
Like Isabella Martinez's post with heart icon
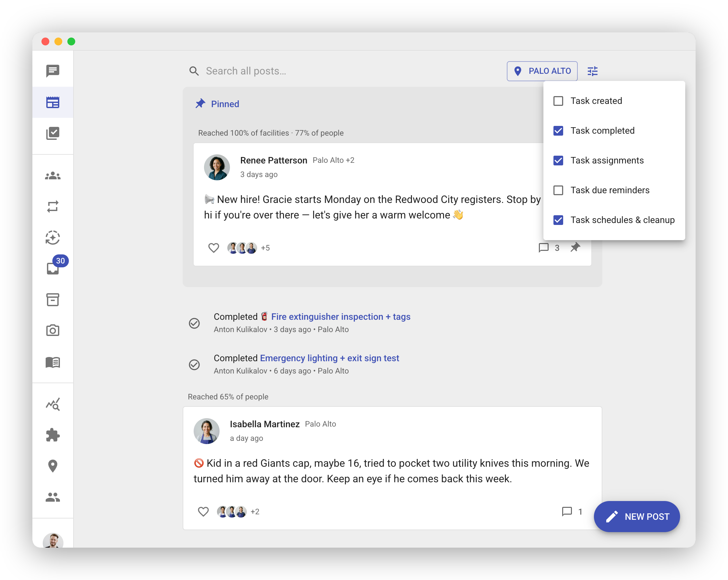[x=203, y=511]
